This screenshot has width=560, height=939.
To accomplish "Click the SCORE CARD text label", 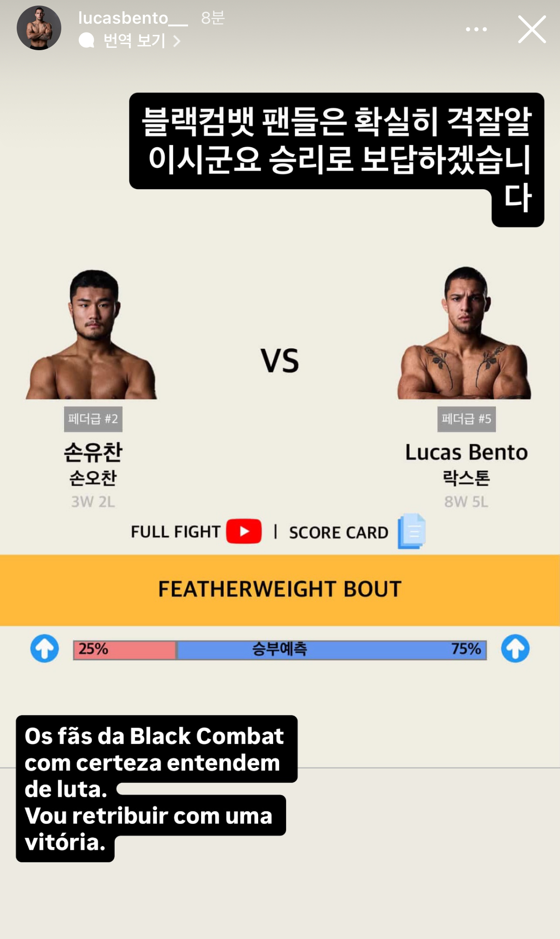I will pyautogui.click(x=339, y=532).
